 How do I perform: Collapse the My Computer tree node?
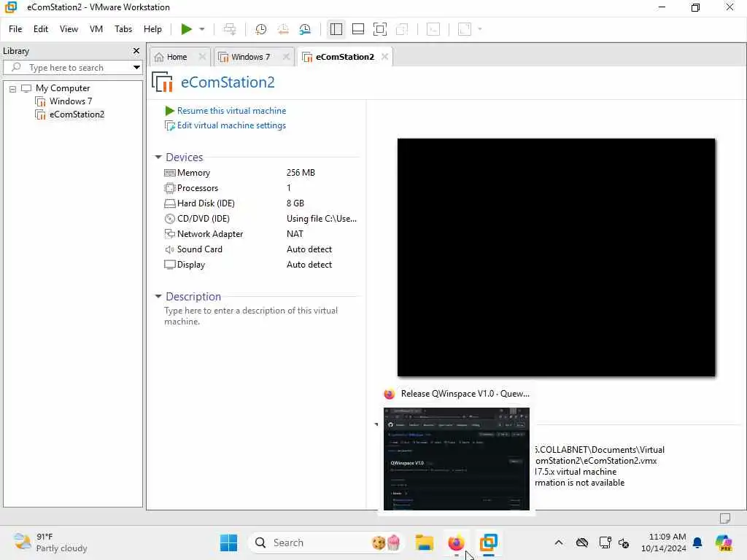coord(13,88)
